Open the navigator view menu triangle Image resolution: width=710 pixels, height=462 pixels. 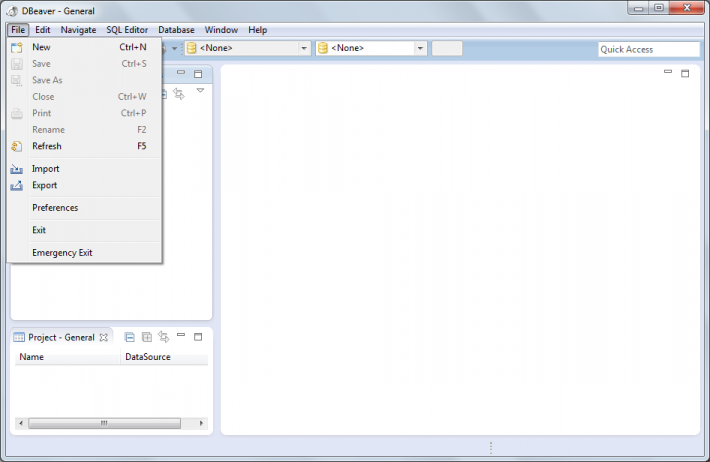200,91
